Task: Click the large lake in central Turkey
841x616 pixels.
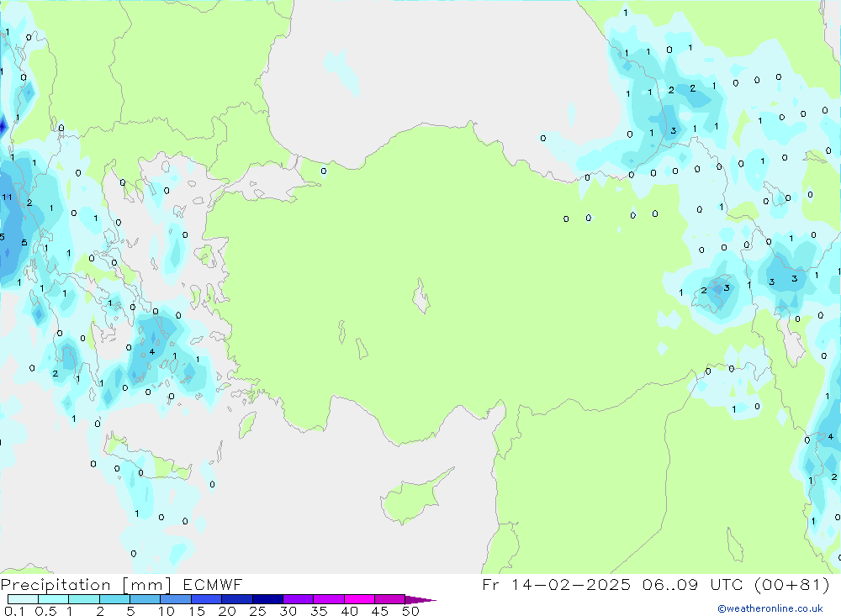Action: (x=420, y=297)
